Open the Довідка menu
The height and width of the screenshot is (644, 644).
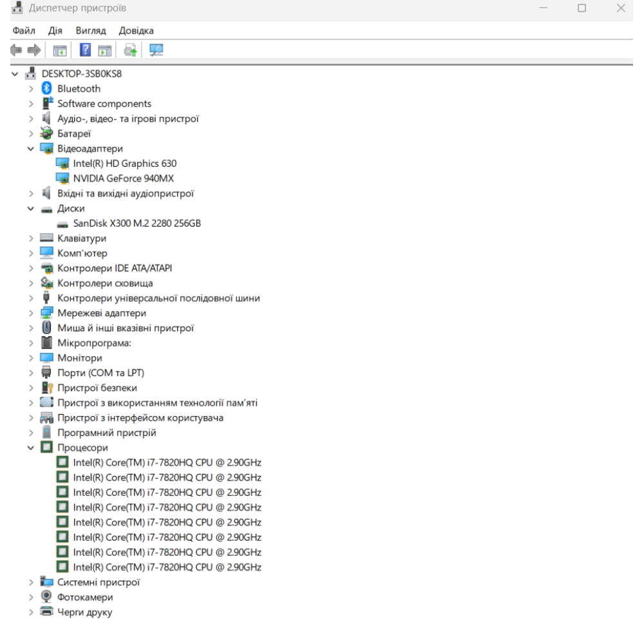(136, 31)
